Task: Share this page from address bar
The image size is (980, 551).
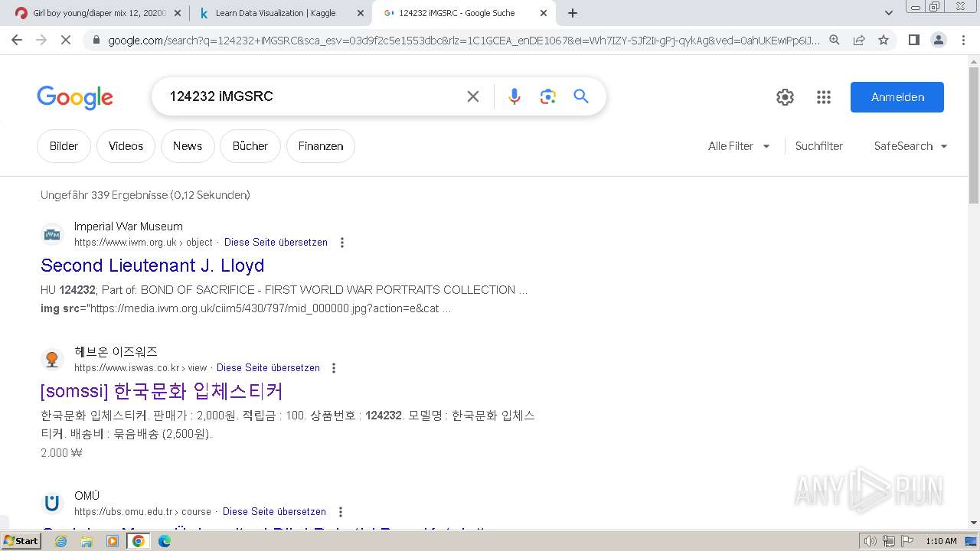Action: coord(859,40)
